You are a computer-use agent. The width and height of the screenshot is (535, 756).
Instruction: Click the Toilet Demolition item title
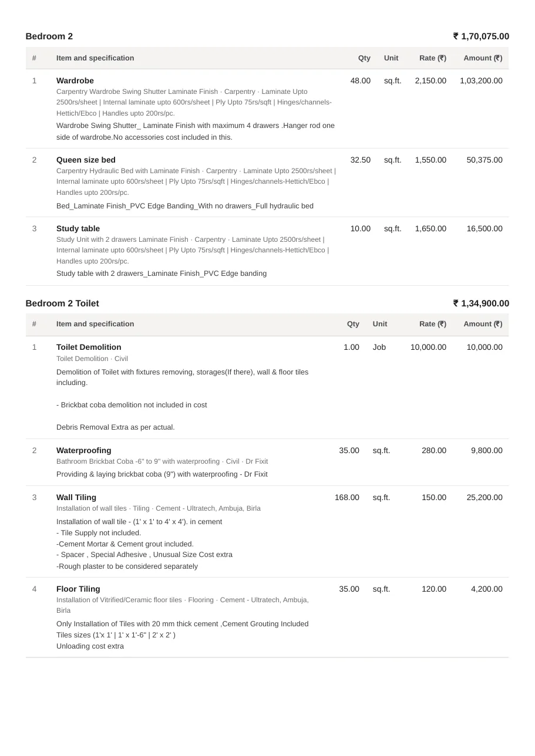(x=89, y=347)
